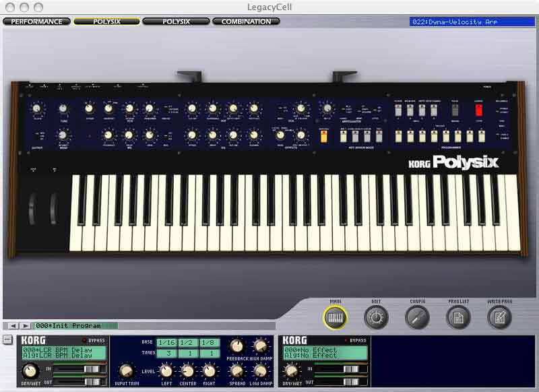Toggle the orange Arpeggio button
This screenshot has height=392, width=539.
[323, 137]
